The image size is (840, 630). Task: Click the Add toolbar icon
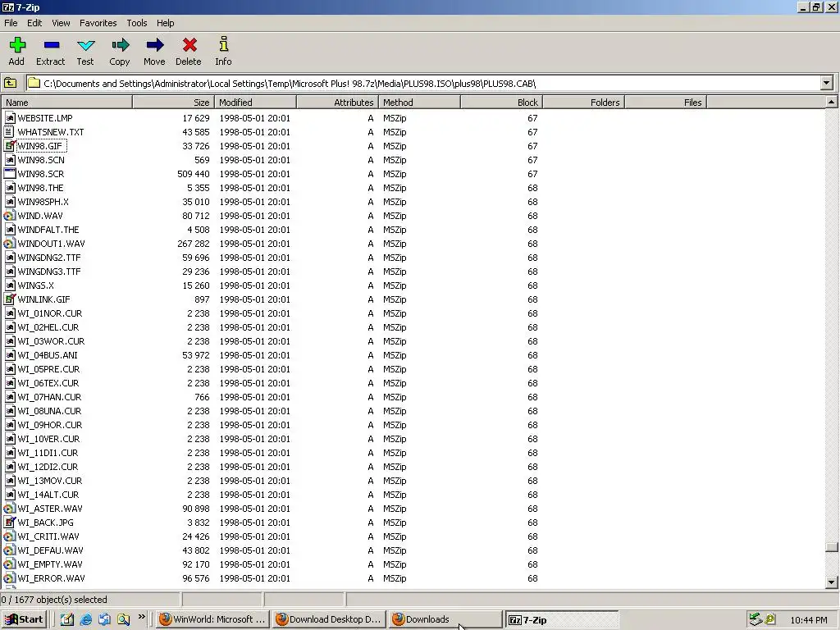[17, 45]
